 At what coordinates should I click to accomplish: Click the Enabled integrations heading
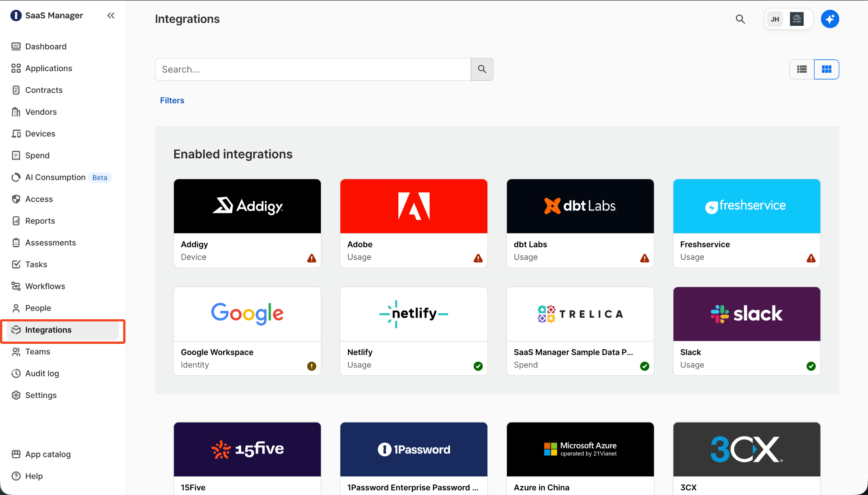tap(233, 154)
